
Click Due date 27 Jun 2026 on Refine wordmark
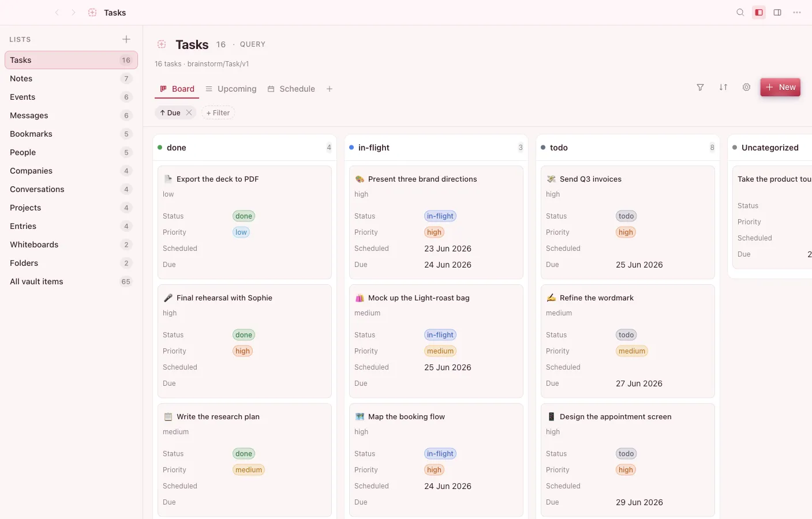[x=639, y=383]
